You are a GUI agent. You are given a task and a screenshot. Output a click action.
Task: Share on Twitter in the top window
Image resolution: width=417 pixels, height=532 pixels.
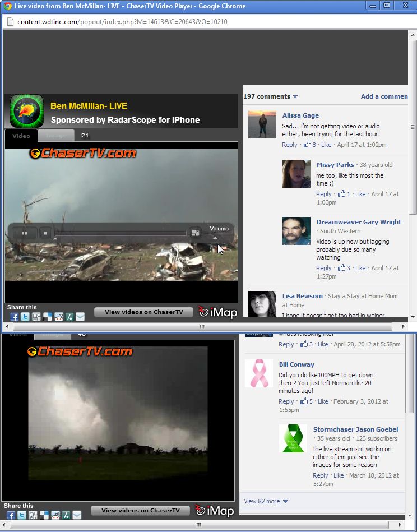pos(25,317)
